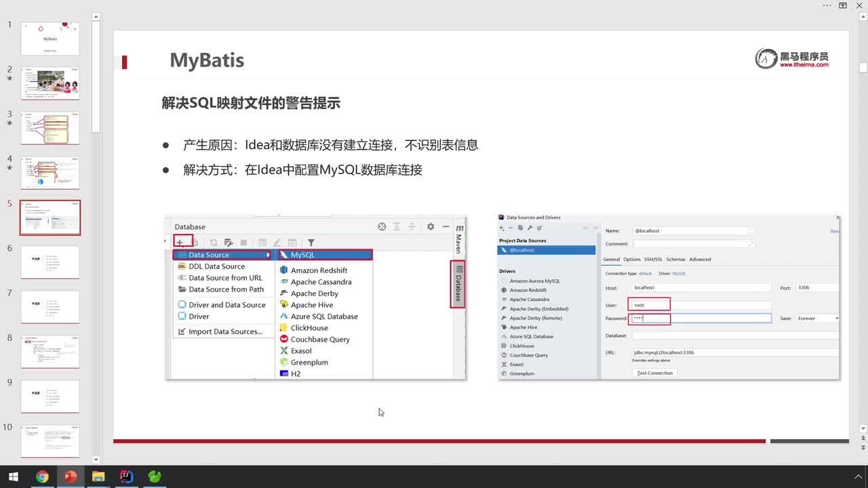
Task: Switch to PowerPoint taskbar icon
Action: coord(70,476)
